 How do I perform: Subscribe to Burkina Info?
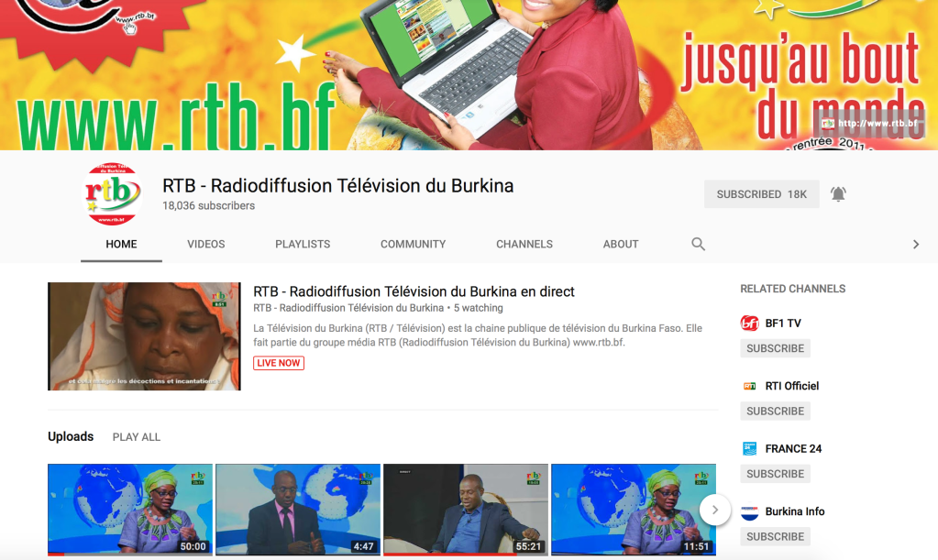point(775,536)
